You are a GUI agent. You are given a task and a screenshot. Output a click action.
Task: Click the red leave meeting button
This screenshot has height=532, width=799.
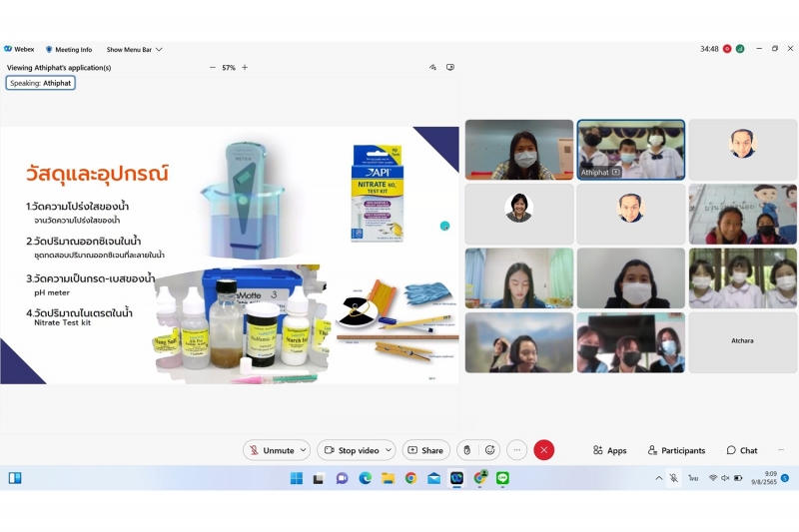coord(543,450)
